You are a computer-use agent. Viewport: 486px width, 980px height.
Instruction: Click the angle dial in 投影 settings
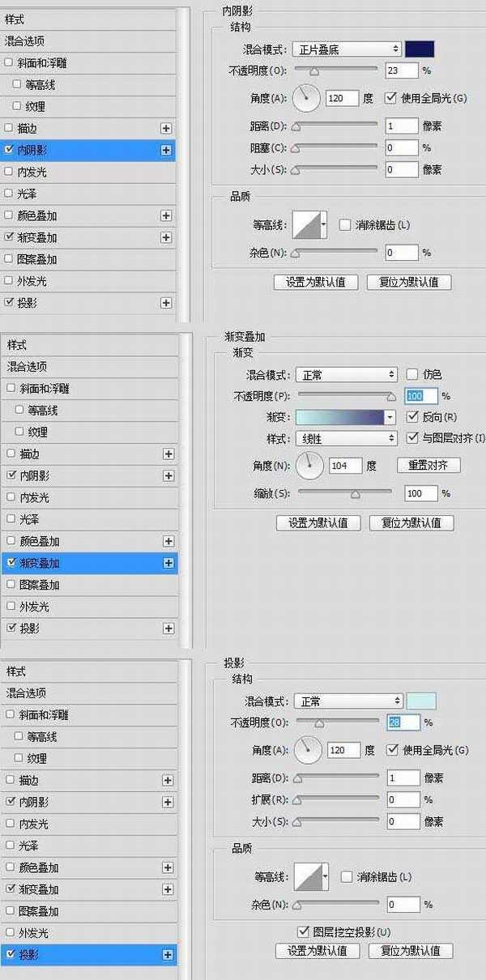[309, 750]
